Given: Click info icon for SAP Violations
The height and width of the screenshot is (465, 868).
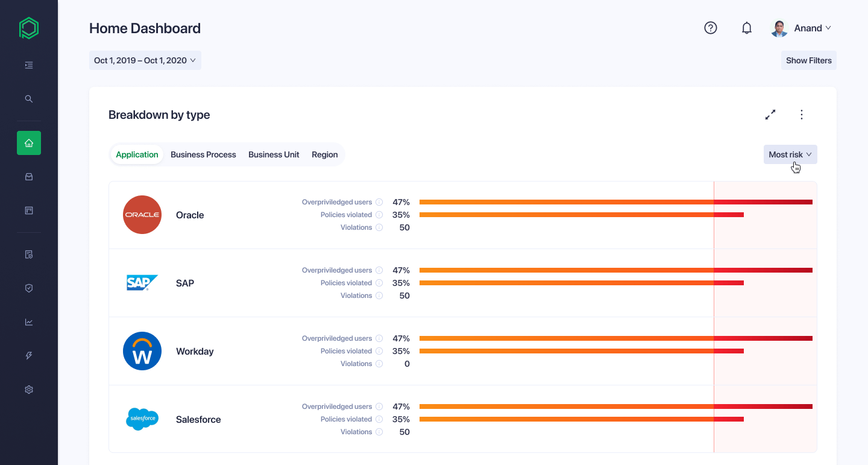Looking at the screenshot, I should tap(379, 296).
